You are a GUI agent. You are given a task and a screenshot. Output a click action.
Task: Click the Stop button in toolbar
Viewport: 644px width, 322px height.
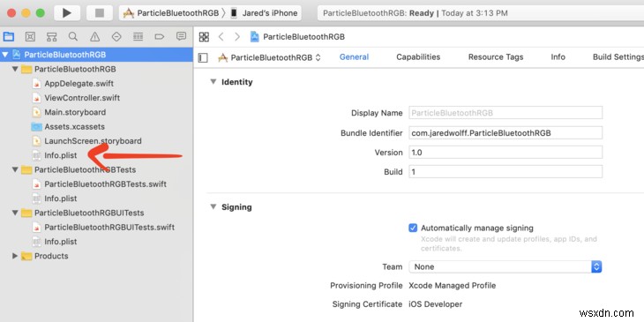(100, 13)
